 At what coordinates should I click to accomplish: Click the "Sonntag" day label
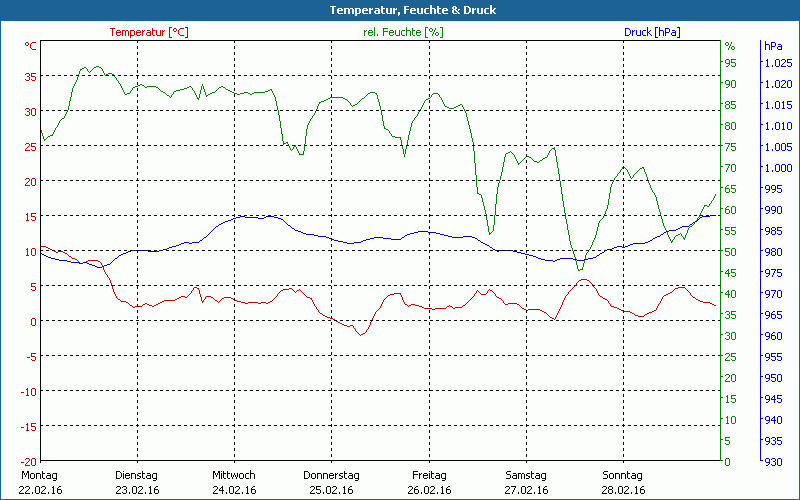pyautogui.click(x=622, y=475)
